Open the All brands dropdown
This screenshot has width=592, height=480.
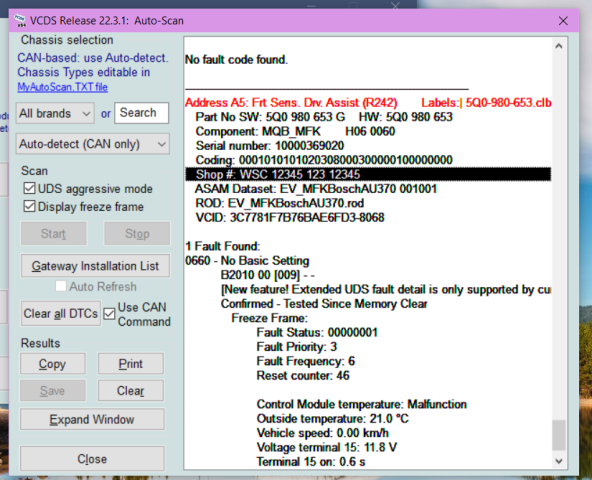[x=55, y=113]
